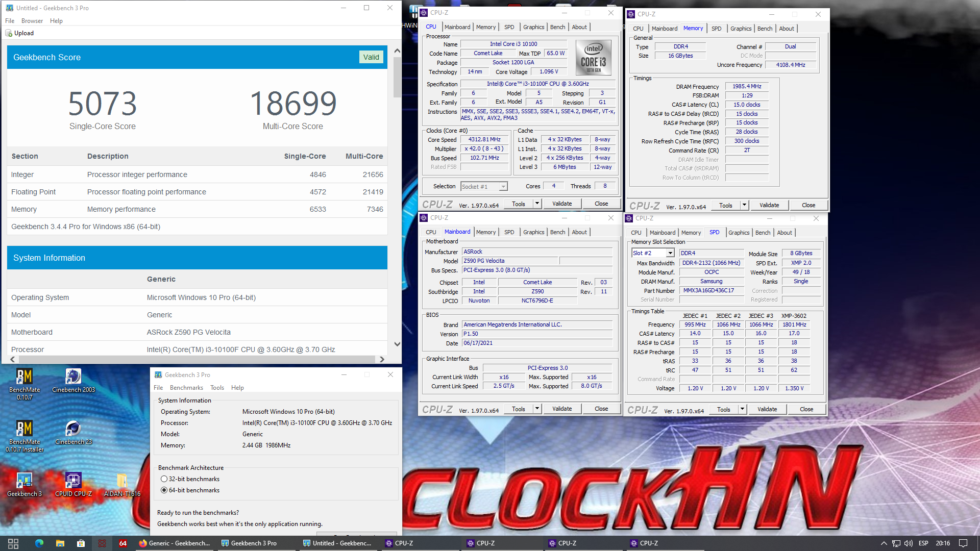Viewport: 980px width, 551px height.
Task: Click Validate in CPU-Z SPD window
Action: point(767,409)
